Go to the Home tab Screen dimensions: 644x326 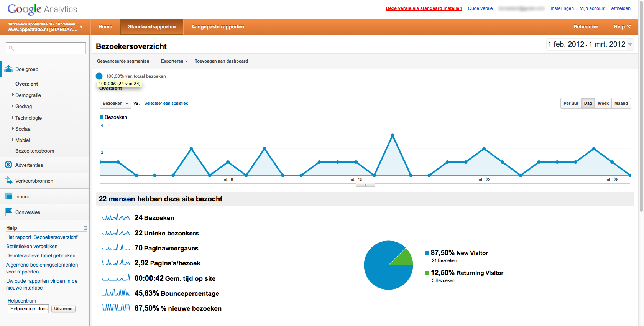[105, 27]
